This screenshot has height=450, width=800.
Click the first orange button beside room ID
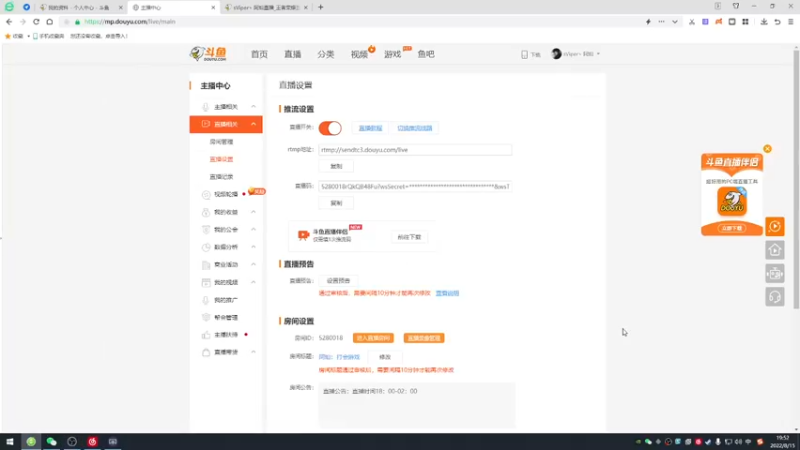(x=373, y=338)
